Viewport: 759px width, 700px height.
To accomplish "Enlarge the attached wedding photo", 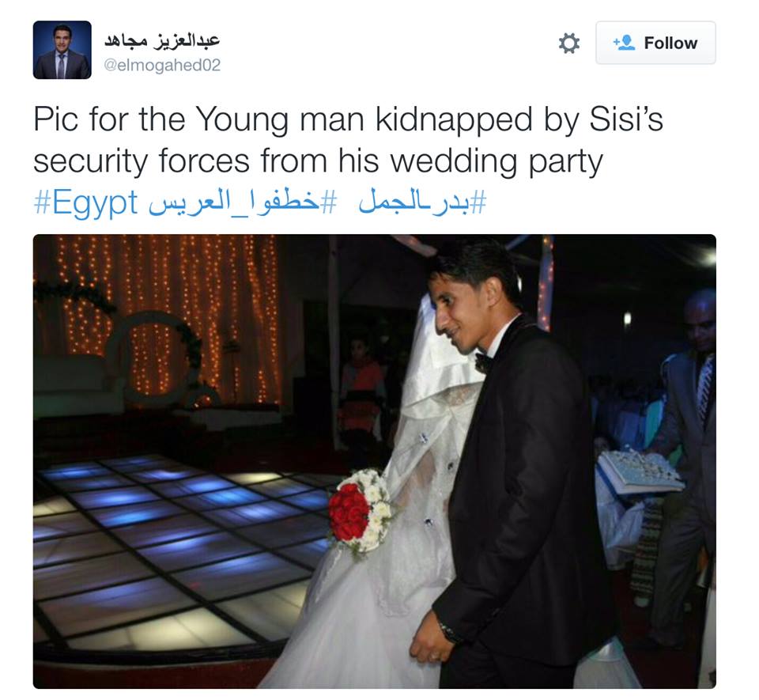I will 374,461.
